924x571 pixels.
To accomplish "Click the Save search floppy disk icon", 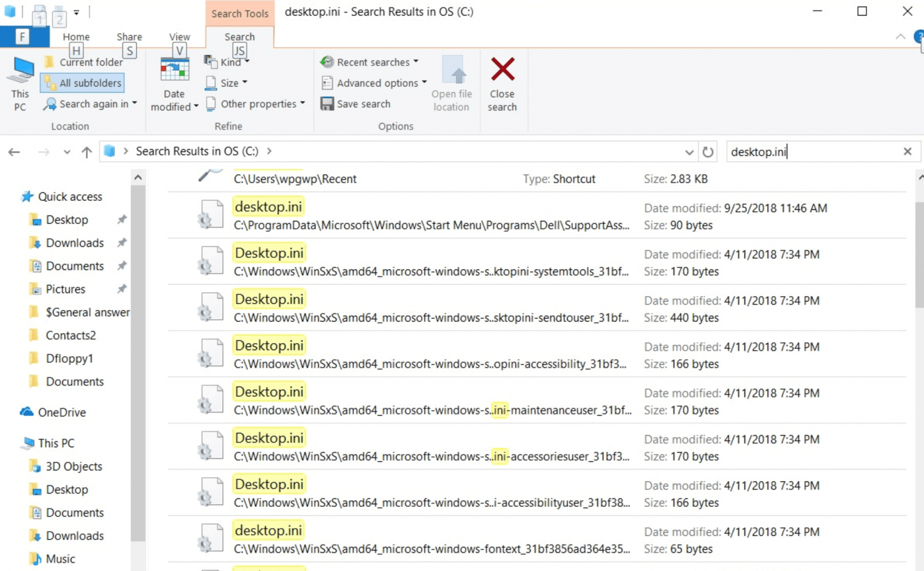I will [x=327, y=104].
